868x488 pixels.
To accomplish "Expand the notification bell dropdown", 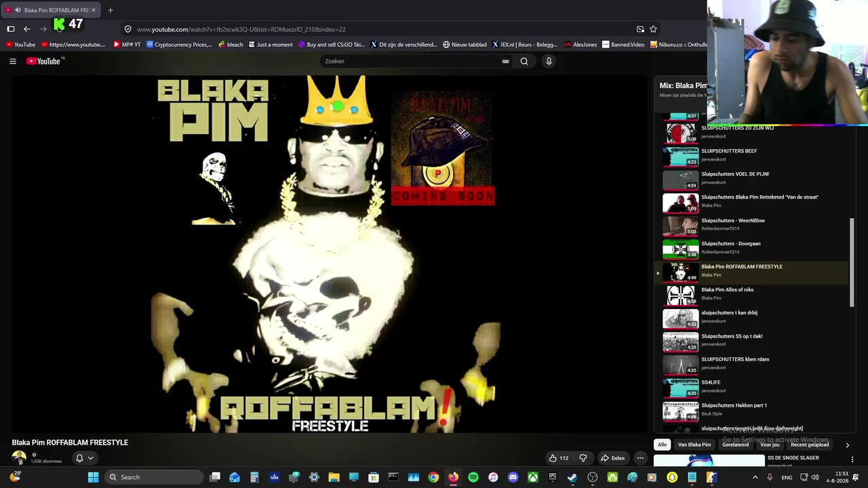I will tap(84, 458).
